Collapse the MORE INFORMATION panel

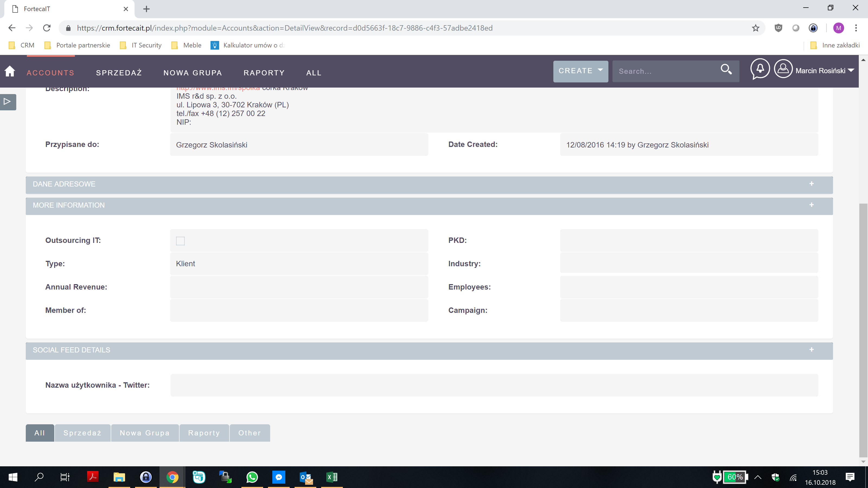811,205
